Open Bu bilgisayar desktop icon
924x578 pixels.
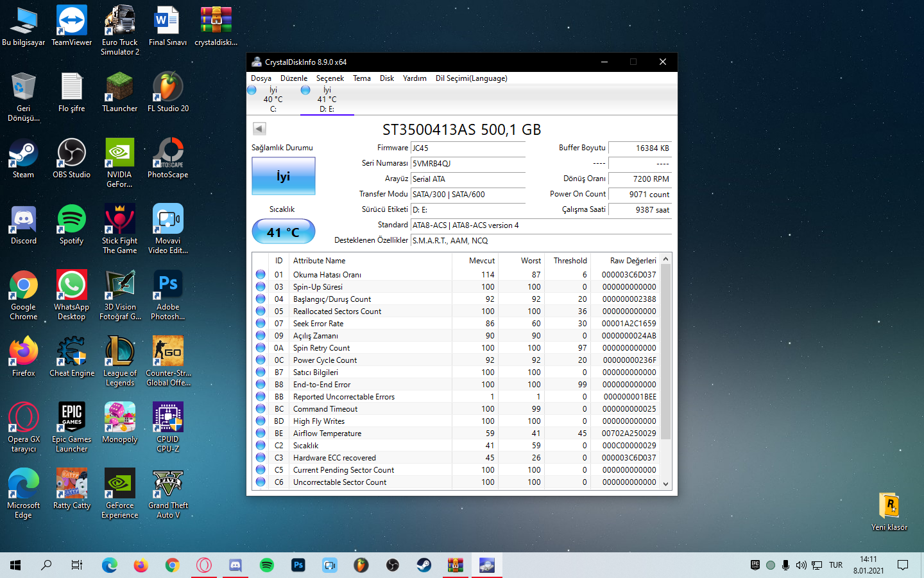[x=24, y=27]
